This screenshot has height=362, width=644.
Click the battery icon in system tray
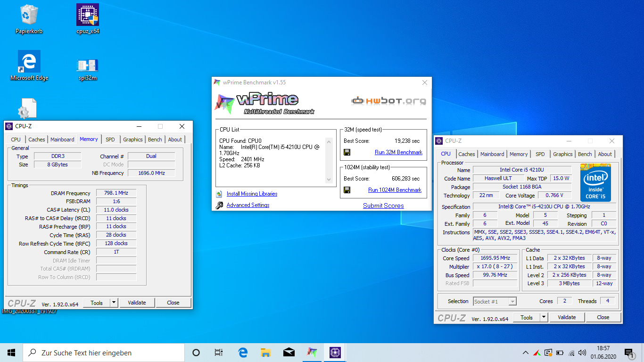point(560,353)
